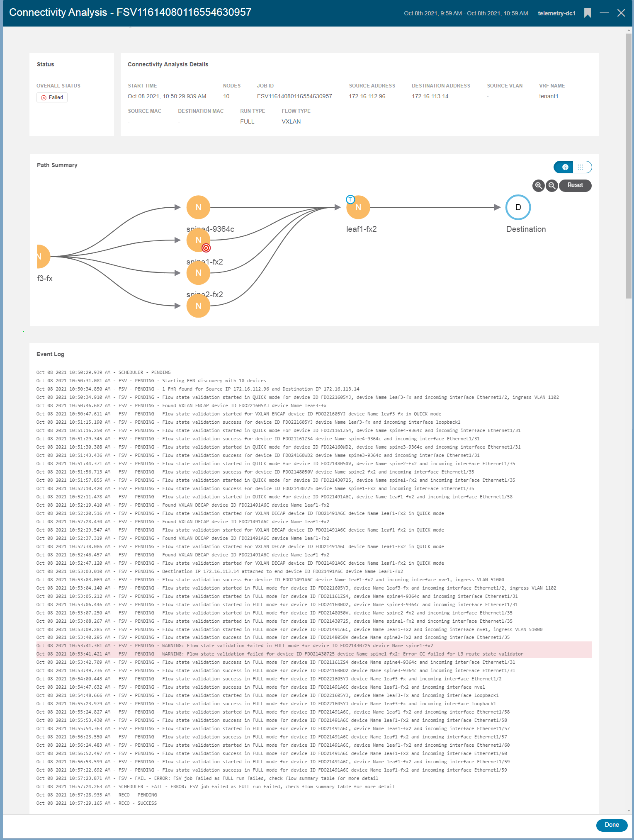
Task: Select the partially hidden f3-fx source node
Action: coord(42,257)
